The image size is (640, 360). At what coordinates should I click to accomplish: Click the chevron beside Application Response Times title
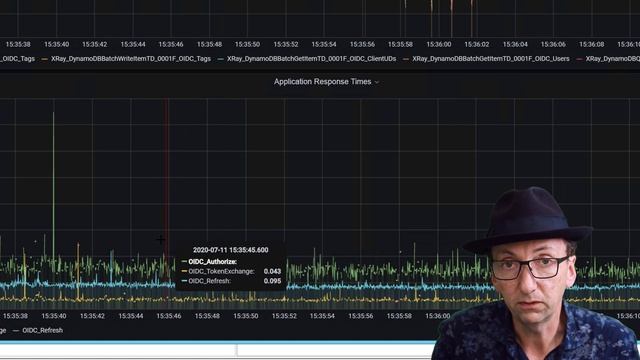[377, 82]
